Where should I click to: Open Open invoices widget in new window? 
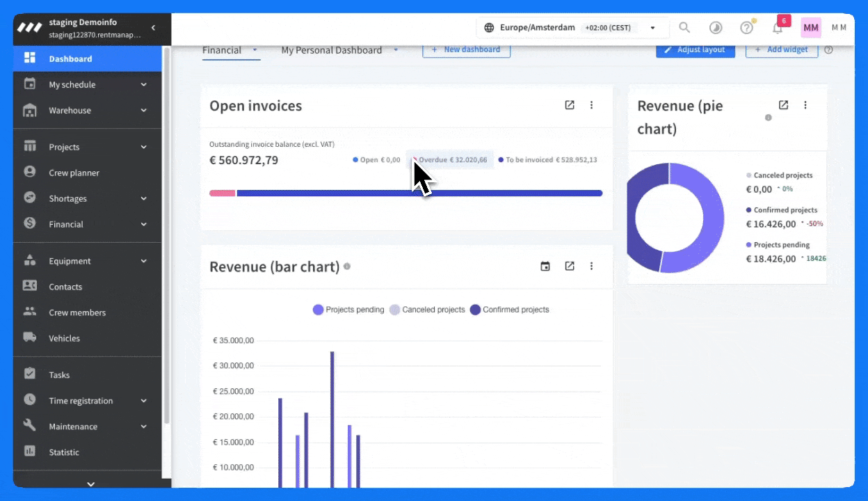tap(570, 105)
